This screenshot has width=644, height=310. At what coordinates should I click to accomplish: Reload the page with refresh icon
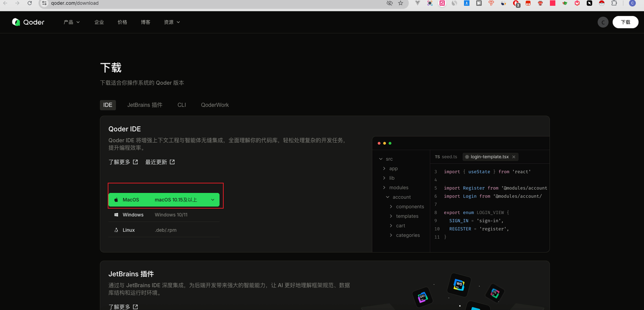click(30, 3)
